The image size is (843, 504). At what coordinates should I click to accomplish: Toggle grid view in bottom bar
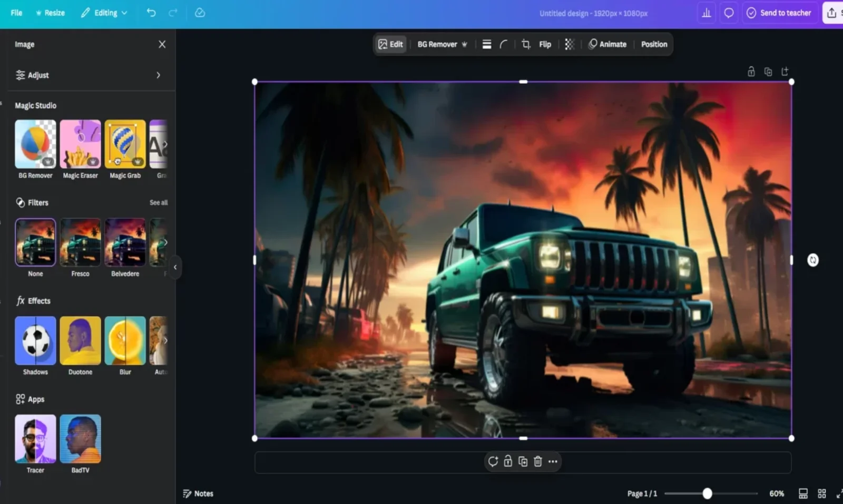click(821, 493)
